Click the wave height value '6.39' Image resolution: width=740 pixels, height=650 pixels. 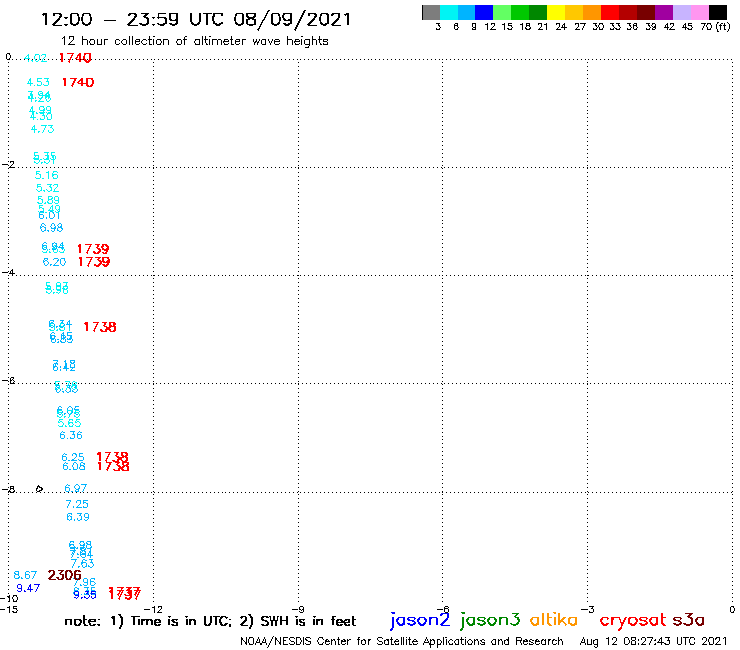pyautogui.click(x=78, y=517)
